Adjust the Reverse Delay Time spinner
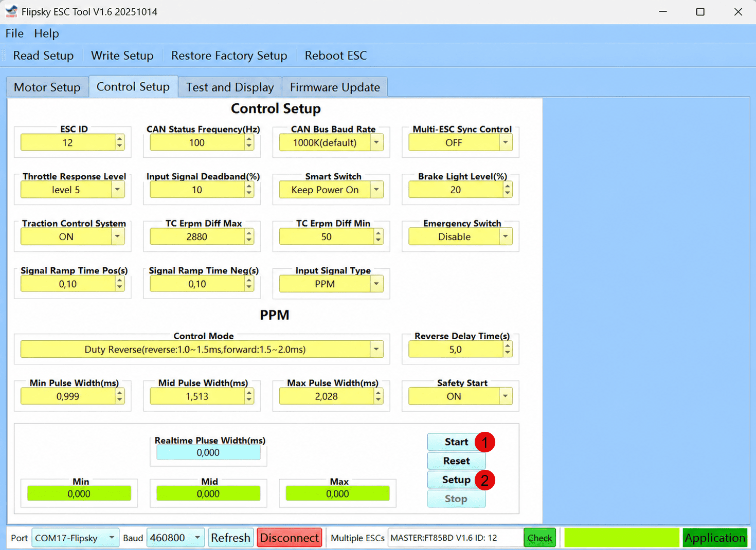This screenshot has height=550, width=756. tap(508, 350)
